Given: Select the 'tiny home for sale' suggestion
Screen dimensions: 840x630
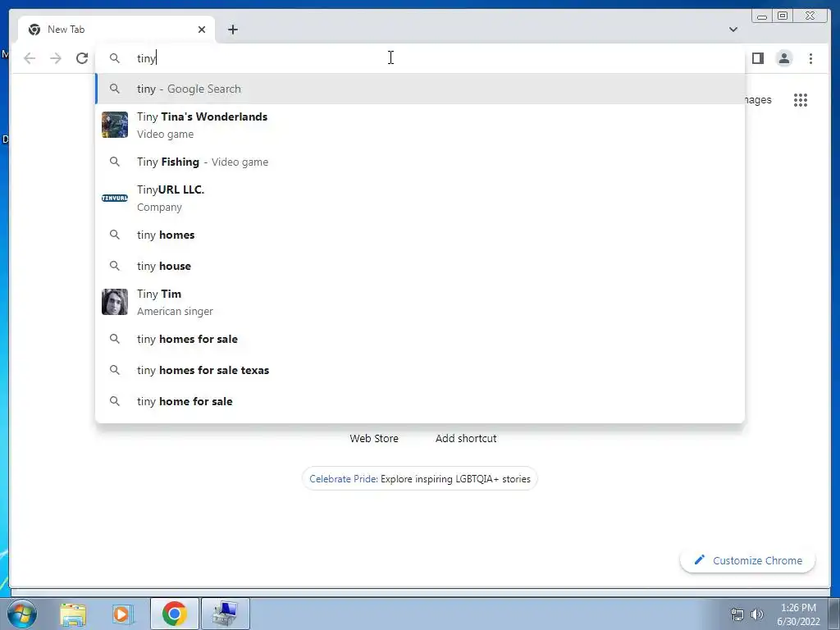Looking at the screenshot, I should coord(420,400).
